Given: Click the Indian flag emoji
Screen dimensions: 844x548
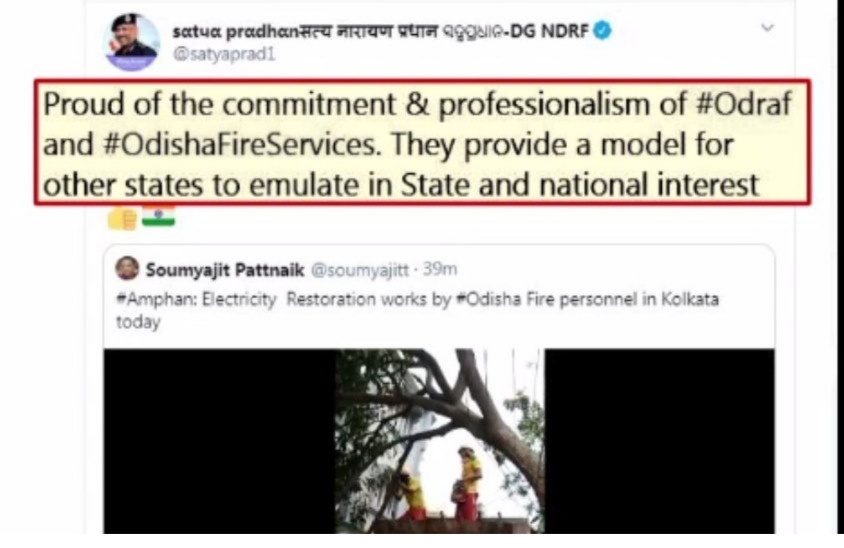Looking at the screenshot, I should [158, 216].
